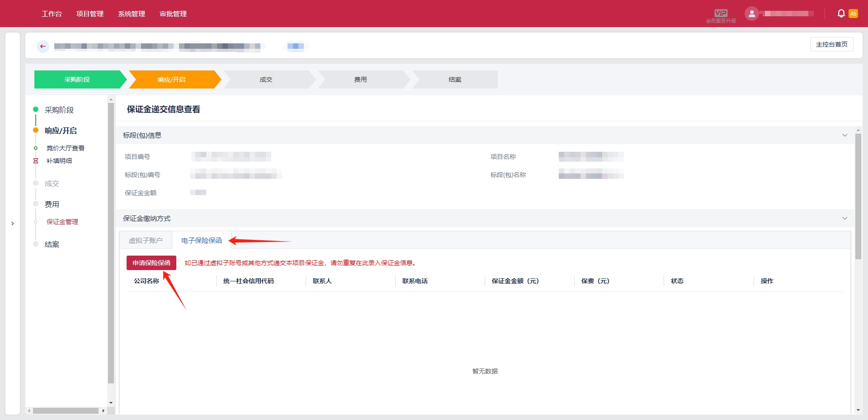Collapse the 保证金缴纳方式 section

pyautogui.click(x=844, y=218)
